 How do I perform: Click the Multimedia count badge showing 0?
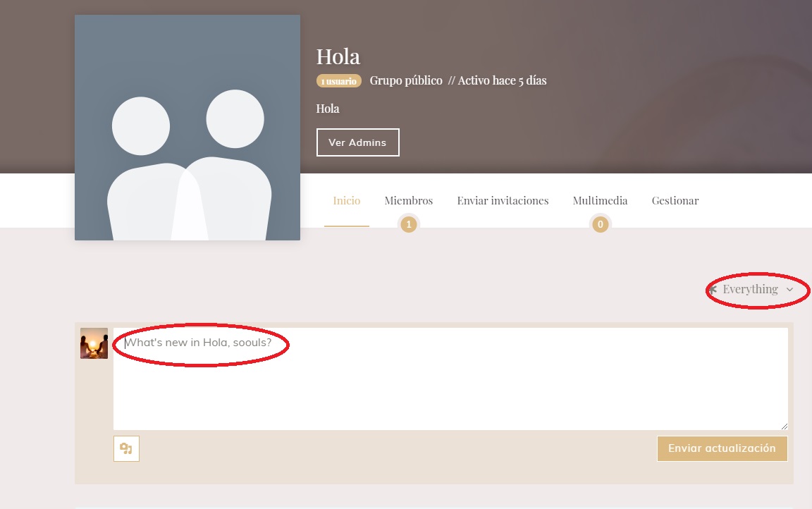[601, 224]
